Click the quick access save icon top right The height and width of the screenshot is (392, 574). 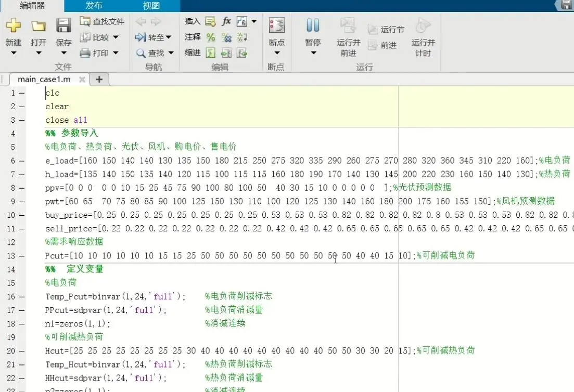coord(566,5)
